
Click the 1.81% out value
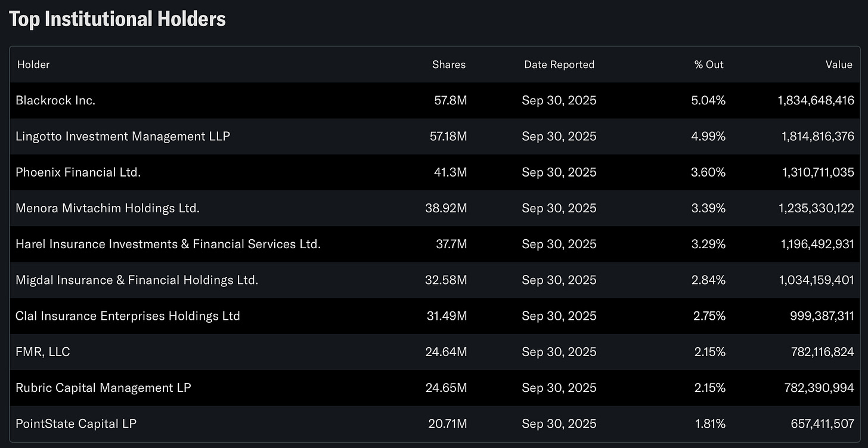pyautogui.click(x=711, y=424)
